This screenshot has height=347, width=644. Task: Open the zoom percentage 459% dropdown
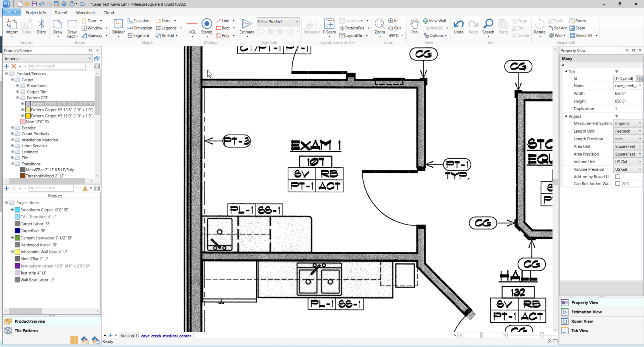coord(396,35)
